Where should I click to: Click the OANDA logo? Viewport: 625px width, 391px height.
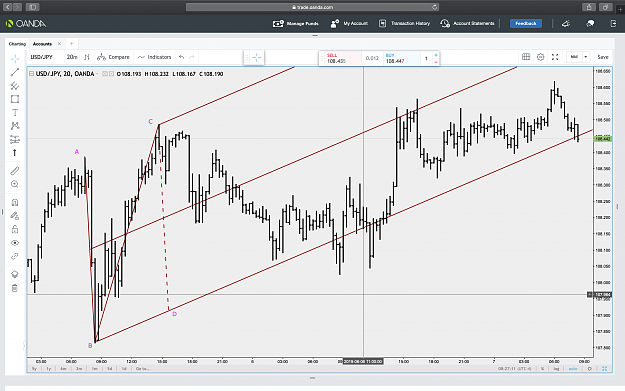26,24
